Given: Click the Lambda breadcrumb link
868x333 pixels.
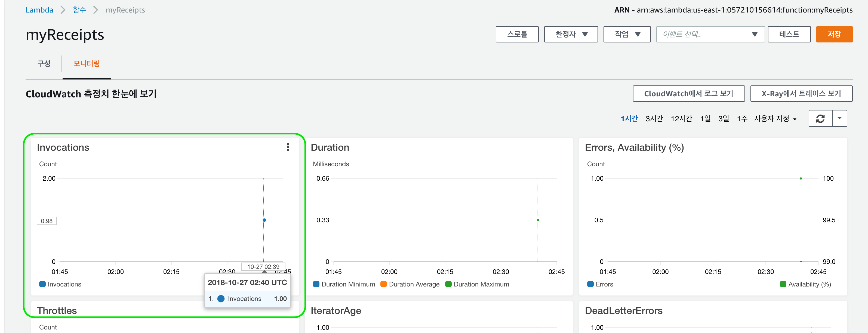Looking at the screenshot, I should click(39, 10).
